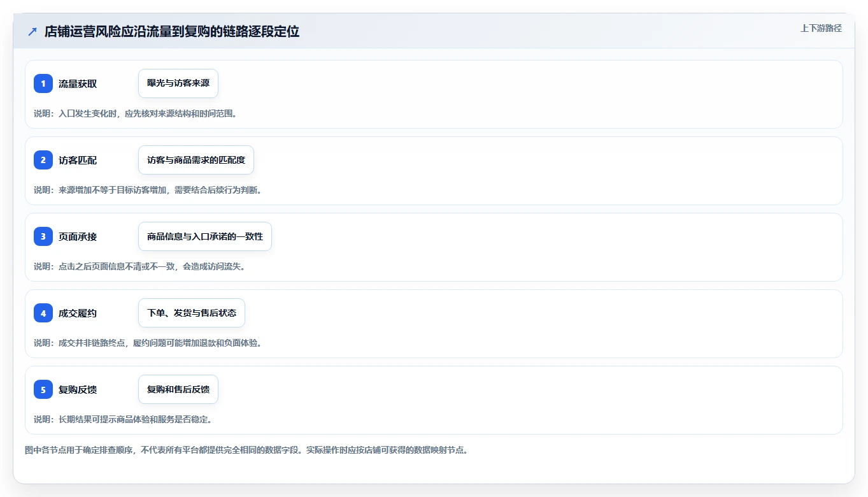Viewport: 868px width, 497px height.
Task: Click the 成交履约 step name
Action: [x=78, y=313]
